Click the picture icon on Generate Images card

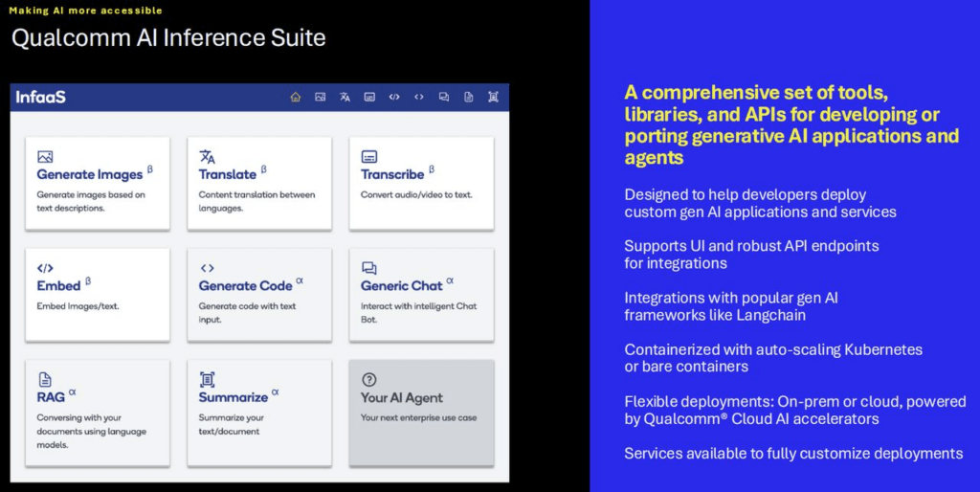tap(45, 156)
